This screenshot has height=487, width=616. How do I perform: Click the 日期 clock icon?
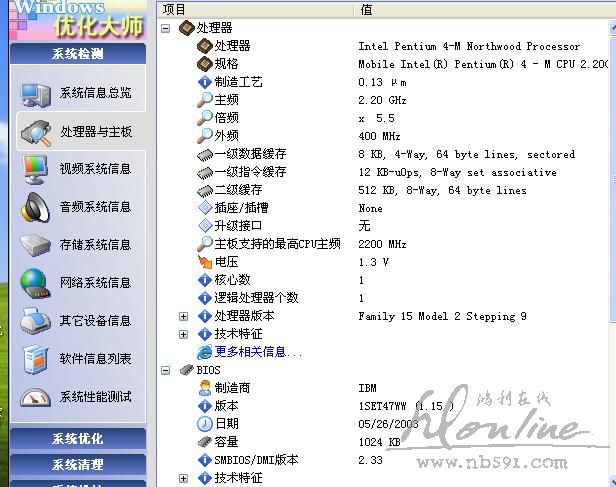click(x=205, y=423)
